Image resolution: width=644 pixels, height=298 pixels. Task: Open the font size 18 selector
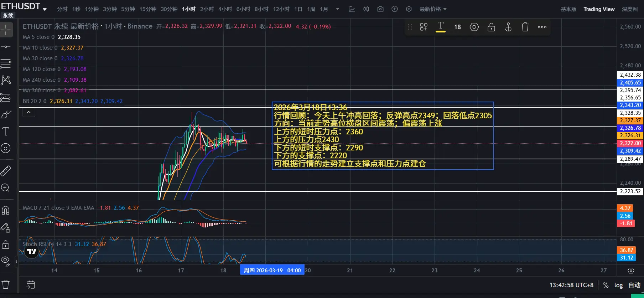tap(457, 27)
